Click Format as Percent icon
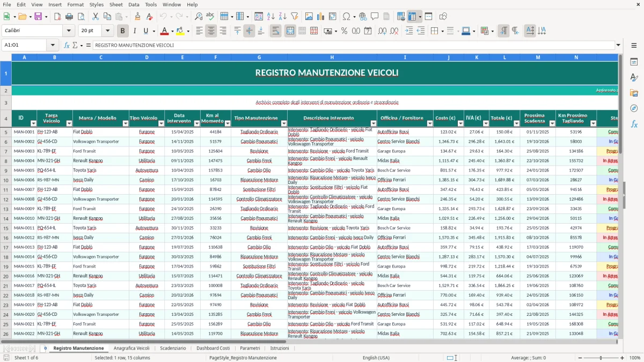This screenshot has width=644, height=362. click(x=344, y=31)
